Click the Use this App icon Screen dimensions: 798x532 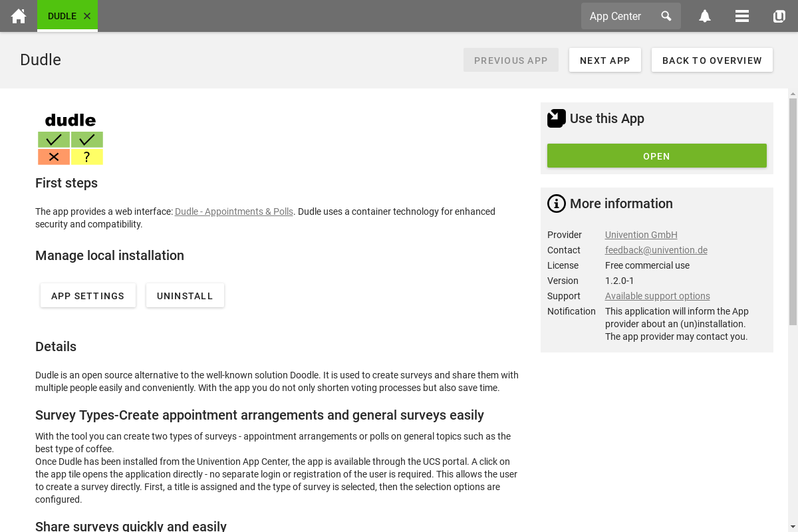[556, 118]
